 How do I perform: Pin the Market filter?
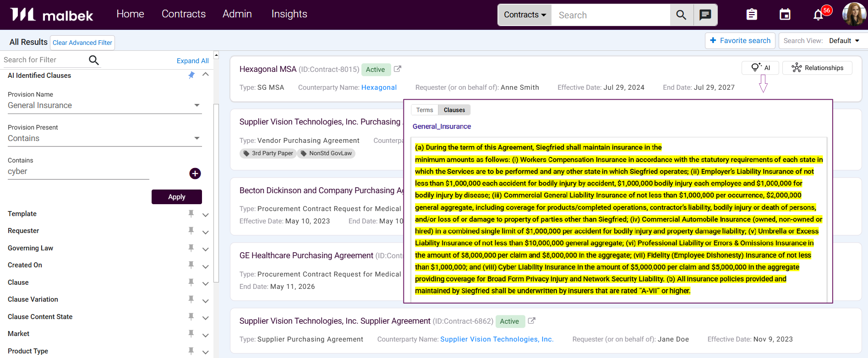[191, 334]
